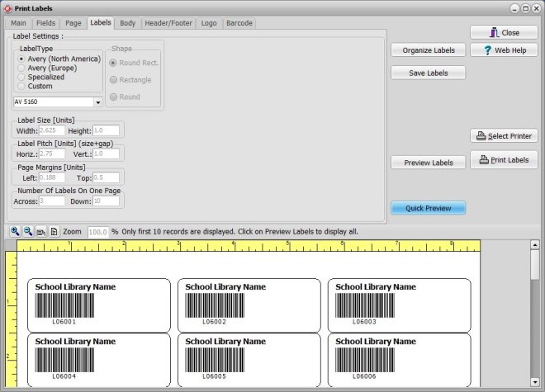This screenshot has width=545, height=392.
Task: Click the Down labels count field
Action: [x=106, y=201]
